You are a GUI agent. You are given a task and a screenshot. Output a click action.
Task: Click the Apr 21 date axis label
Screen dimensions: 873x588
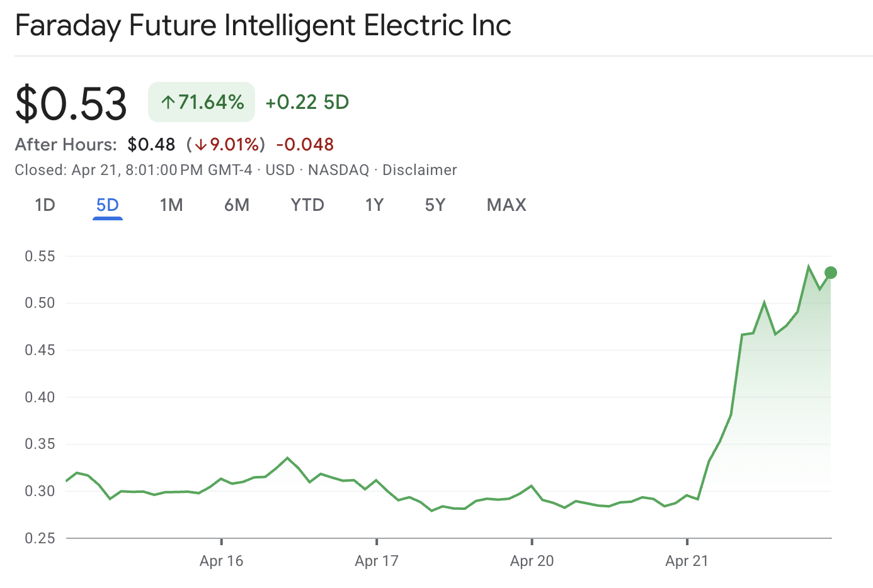pos(687,561)
